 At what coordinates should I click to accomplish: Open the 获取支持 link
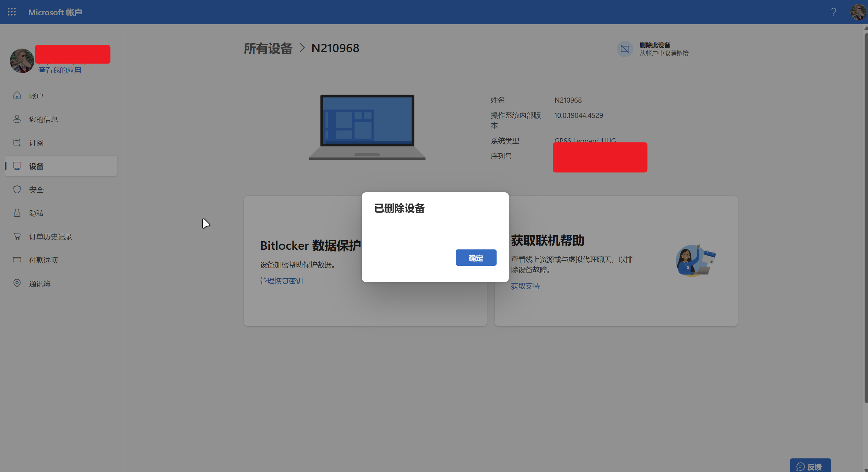525,286
